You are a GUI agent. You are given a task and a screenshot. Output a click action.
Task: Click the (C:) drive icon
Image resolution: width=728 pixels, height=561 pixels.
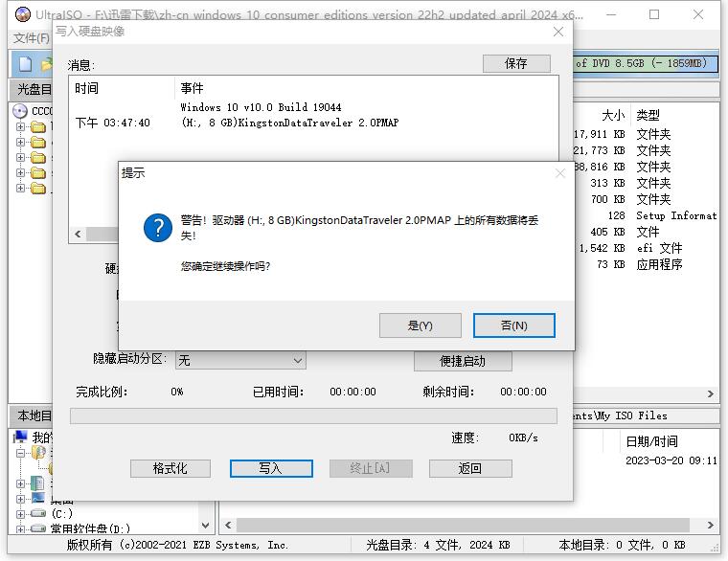pos(38,514)
